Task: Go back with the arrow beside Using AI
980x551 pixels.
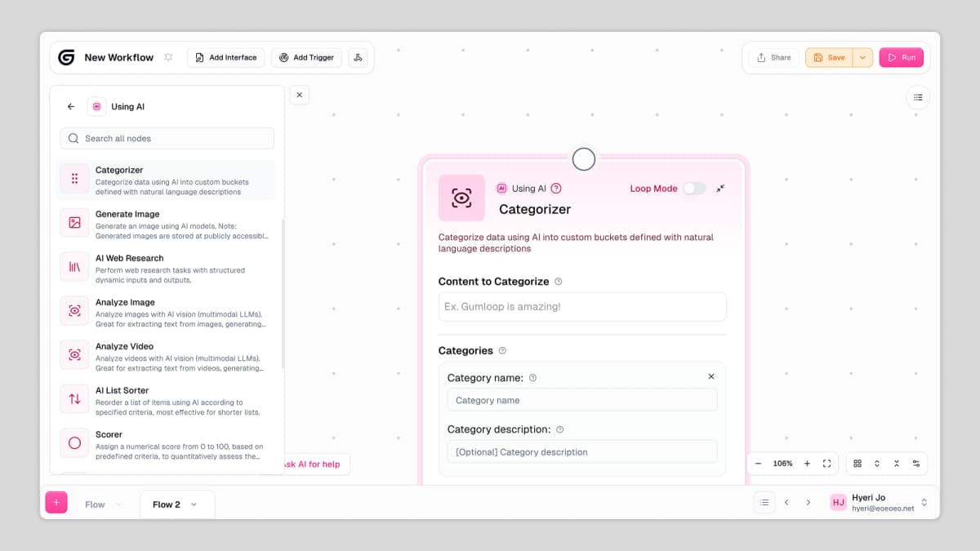Action: pos(71,107)
